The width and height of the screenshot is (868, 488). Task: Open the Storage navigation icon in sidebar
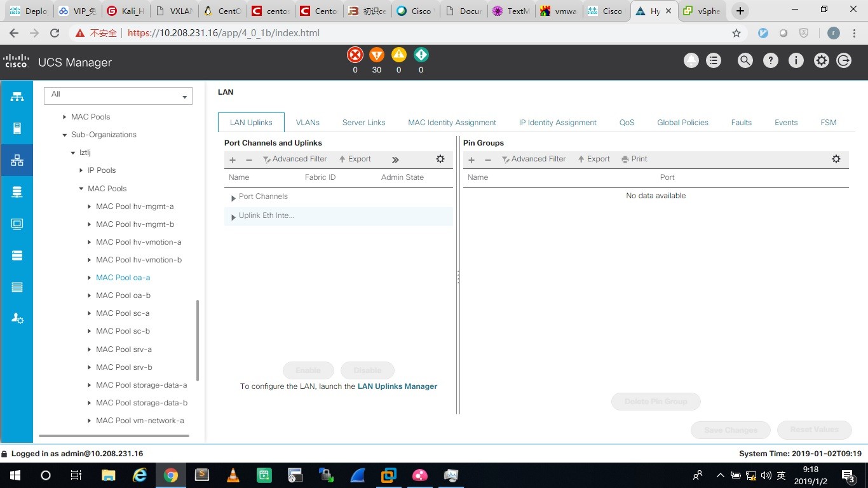pyautogui.click(x=17, y=255)
